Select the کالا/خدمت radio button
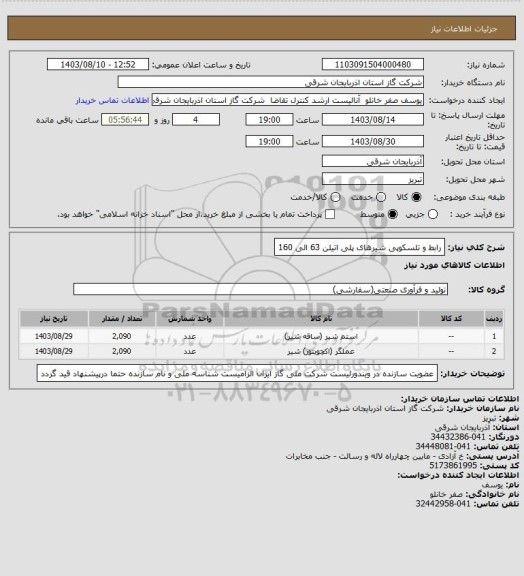 335,197
